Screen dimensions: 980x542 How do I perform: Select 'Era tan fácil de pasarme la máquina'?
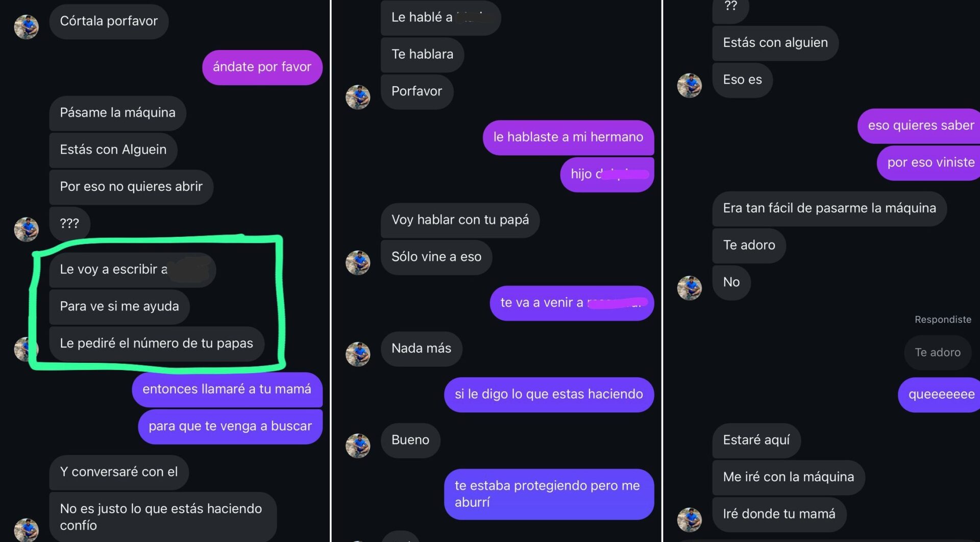[x=830, y=209]
